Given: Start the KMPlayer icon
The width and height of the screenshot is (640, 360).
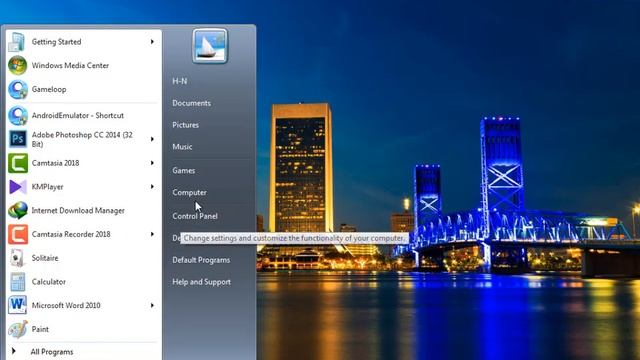Looking at the screenshot, I should [18, 187].
